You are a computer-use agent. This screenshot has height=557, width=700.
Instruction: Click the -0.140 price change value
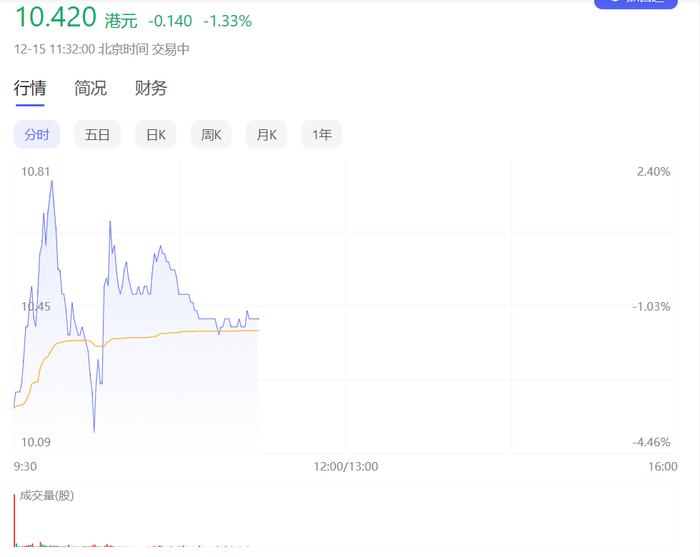pos(170,21)
